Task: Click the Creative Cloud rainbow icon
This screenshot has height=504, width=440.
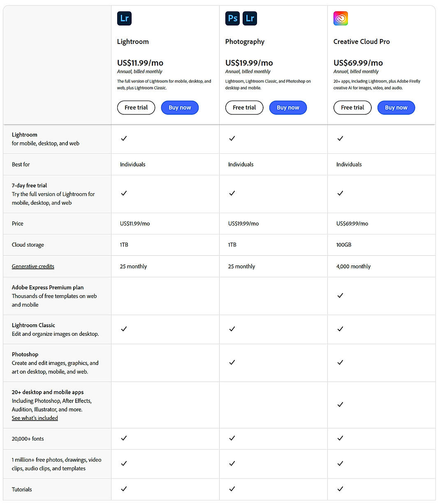Action: [340, 18]
